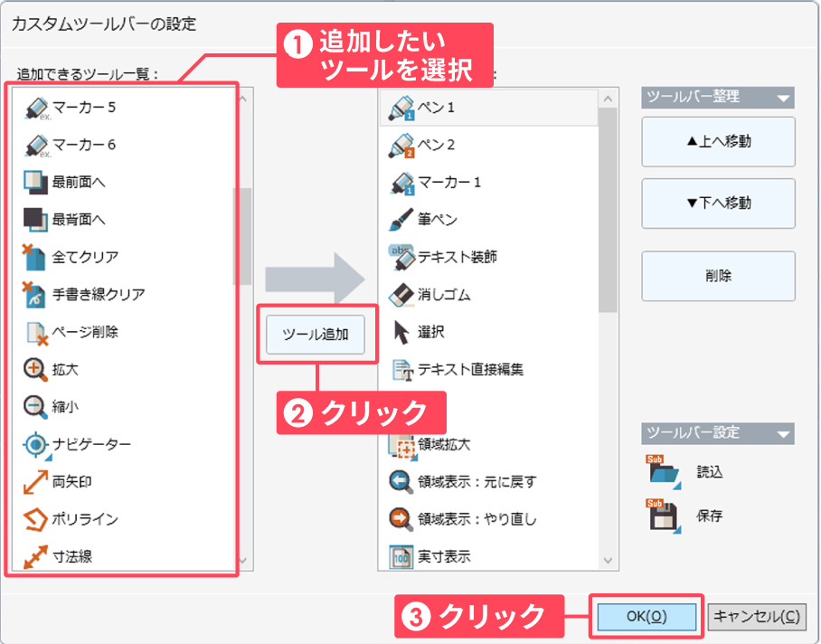Click up arrow of available tools scrollbar

tap(243, 99)
